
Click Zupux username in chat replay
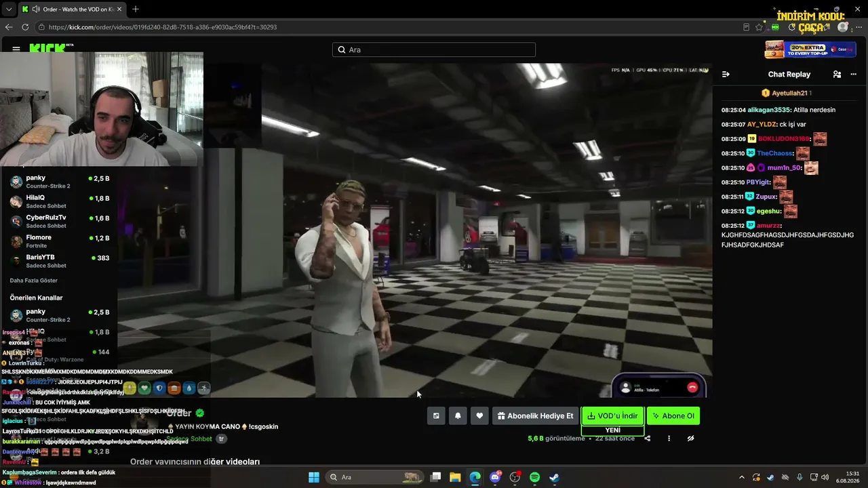click(766, 197)
